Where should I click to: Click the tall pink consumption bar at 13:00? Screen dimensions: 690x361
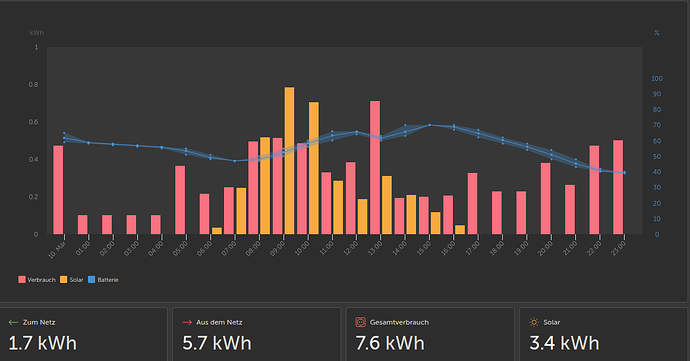pyautogui.click(x=375, y=167)
